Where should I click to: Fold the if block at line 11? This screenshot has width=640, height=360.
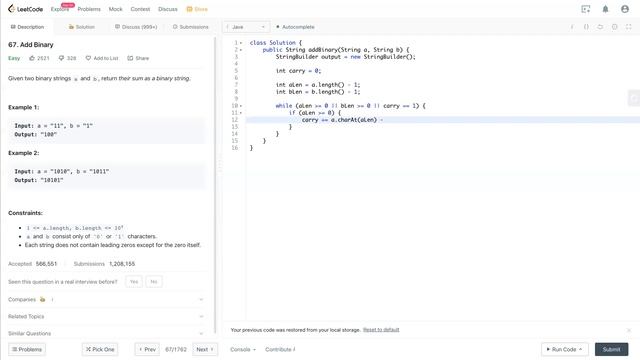(x=241, y=113)
